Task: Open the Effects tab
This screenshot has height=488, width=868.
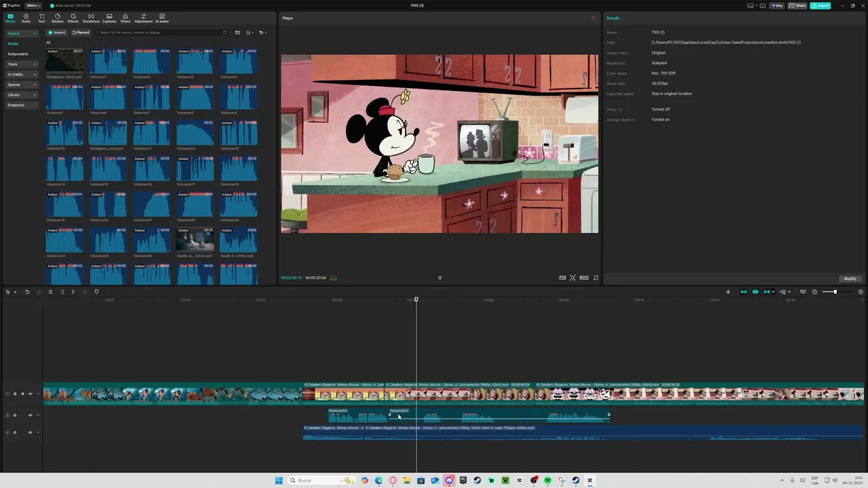Action: pos(73,18)
